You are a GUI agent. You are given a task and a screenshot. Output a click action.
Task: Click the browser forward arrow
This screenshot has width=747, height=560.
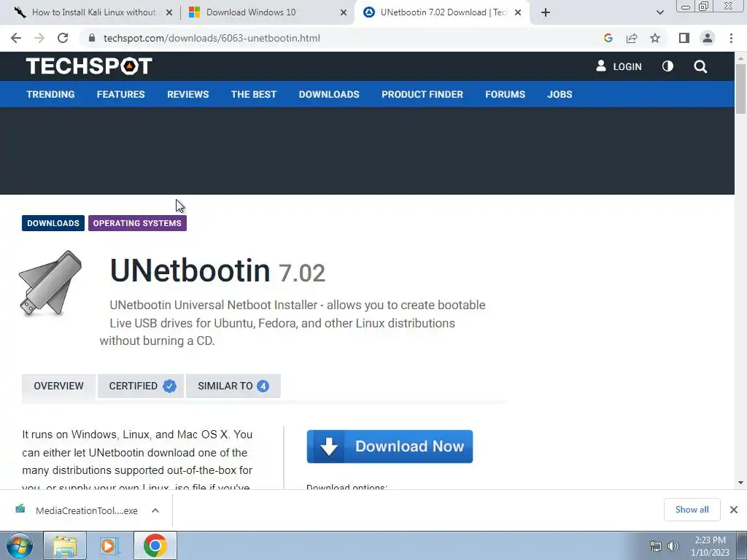click(39, 38)
